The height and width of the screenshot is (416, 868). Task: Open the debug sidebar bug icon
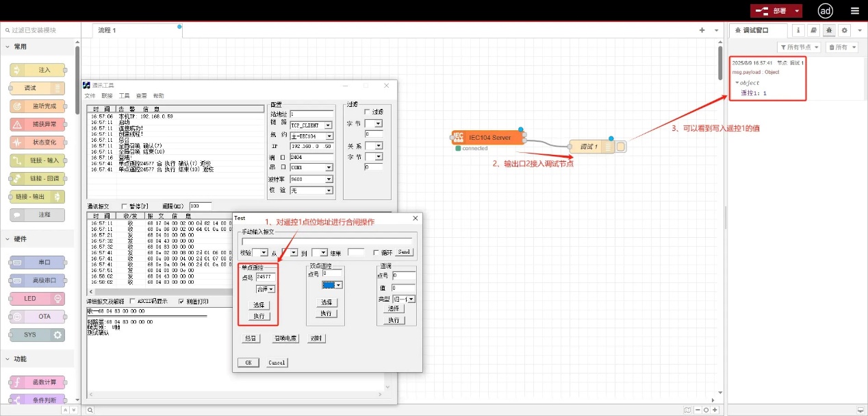[829, 30]
